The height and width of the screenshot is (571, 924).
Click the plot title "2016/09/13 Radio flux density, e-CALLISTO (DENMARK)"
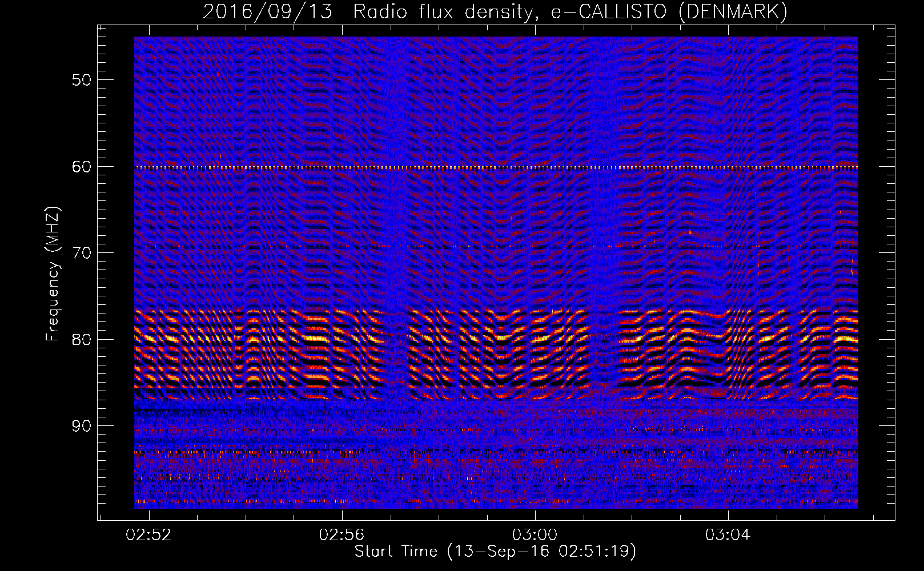point(495,11)
